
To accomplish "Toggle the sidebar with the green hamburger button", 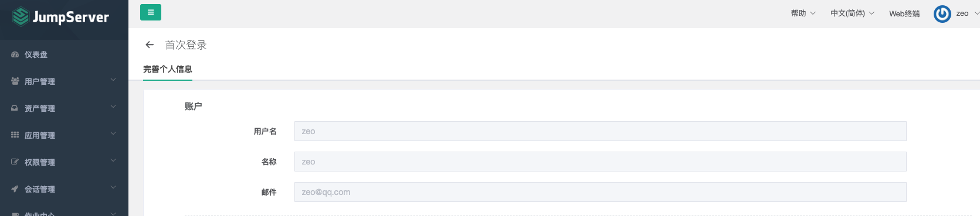I will 151,12.
